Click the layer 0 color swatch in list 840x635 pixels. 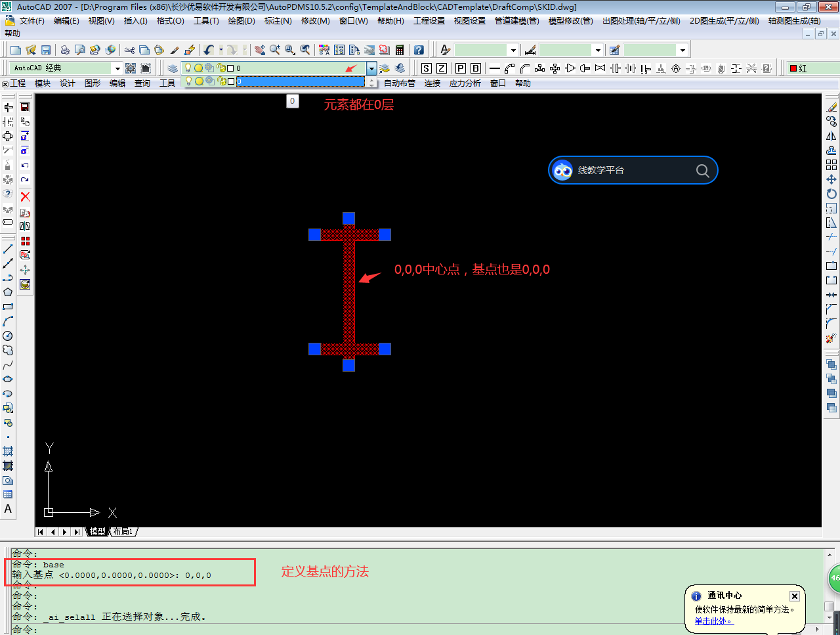231,81
